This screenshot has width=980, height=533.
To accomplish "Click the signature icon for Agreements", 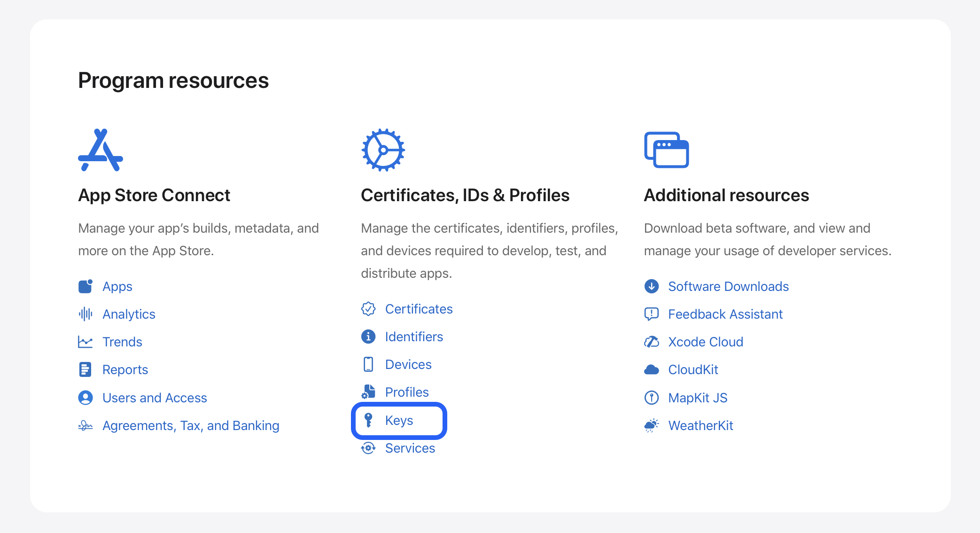I will click(x=86, y=425).
